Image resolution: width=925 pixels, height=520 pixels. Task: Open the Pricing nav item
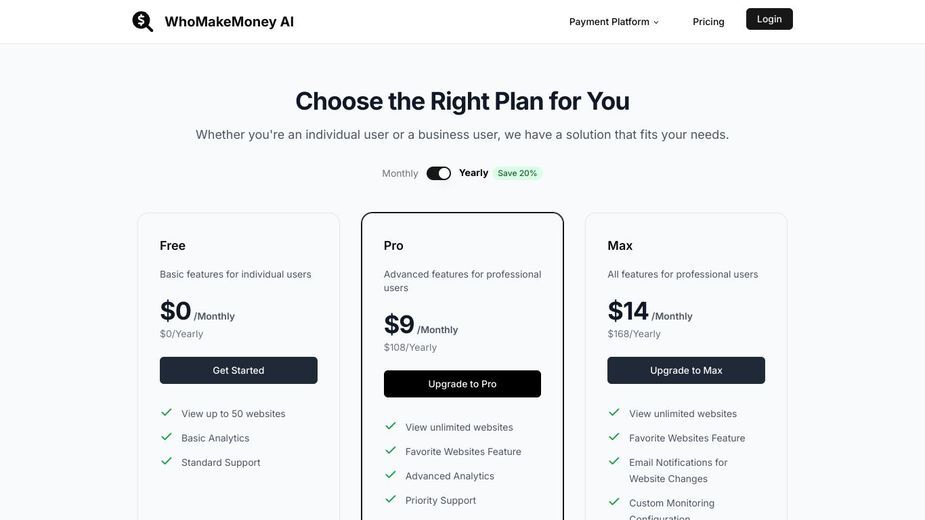point(708,22)
